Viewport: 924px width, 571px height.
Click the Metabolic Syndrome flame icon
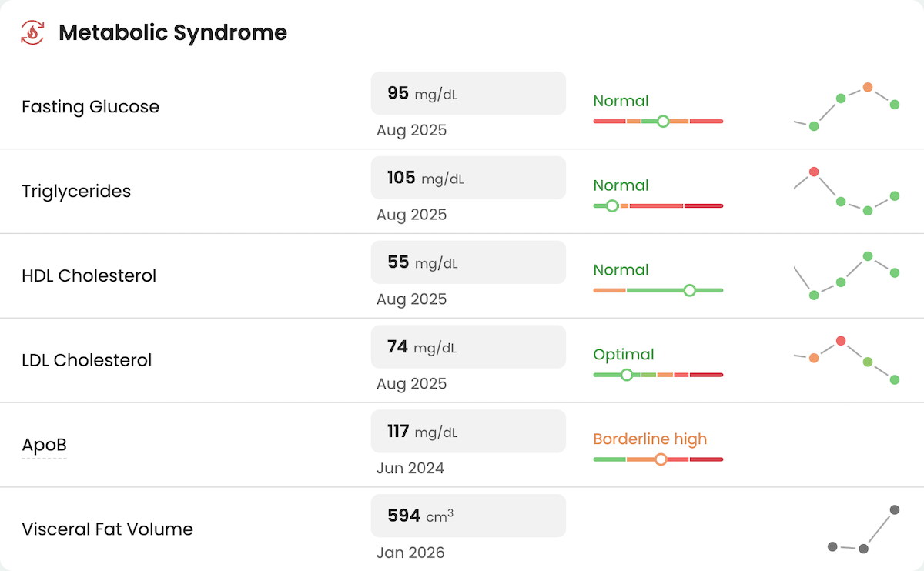(x=31, y=32)
